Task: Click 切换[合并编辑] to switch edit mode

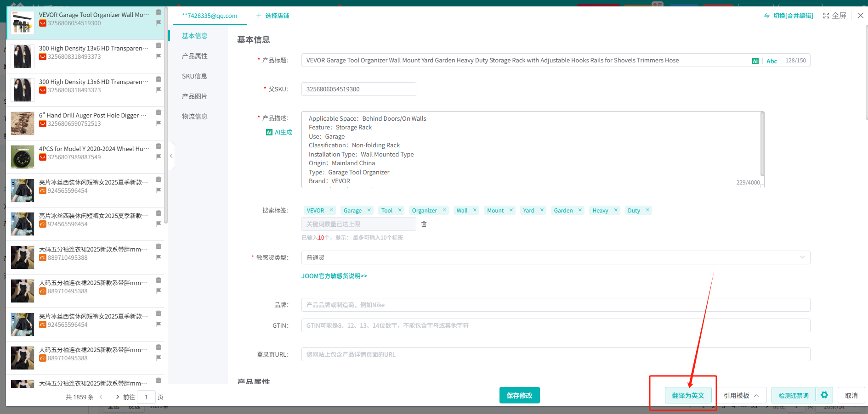Action: click(x=789, y=16)
